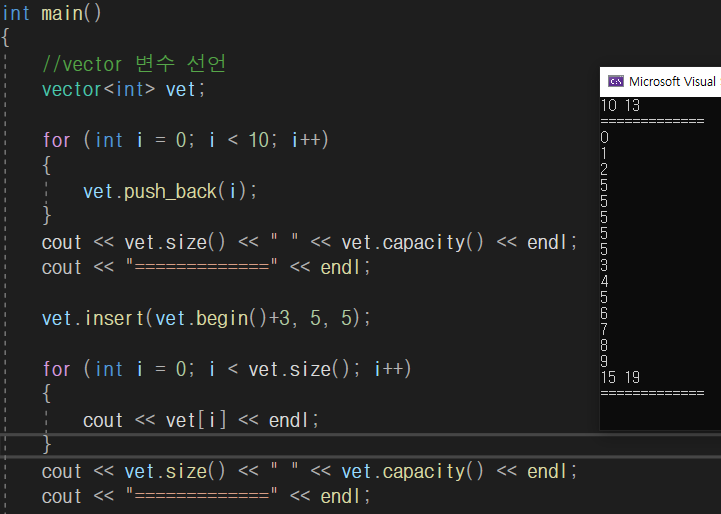Select console output line "7"
Viewport: 721px width, 514px height.
coord(604,329)
